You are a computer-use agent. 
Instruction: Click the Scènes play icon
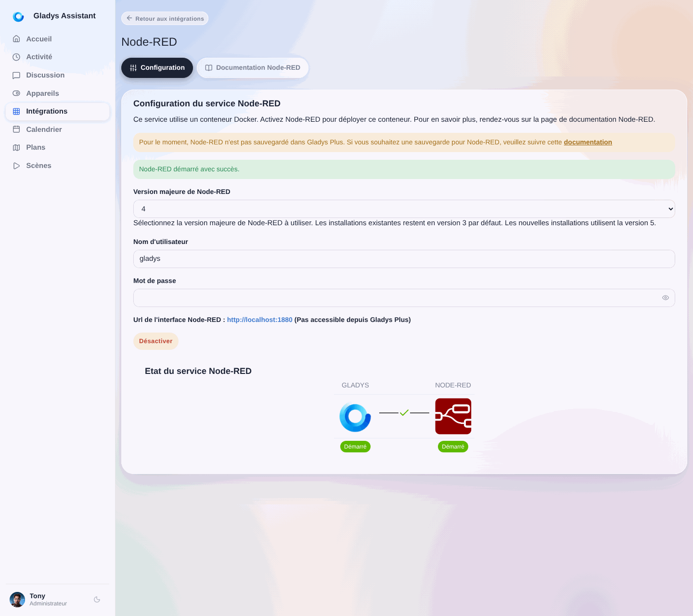16,166
